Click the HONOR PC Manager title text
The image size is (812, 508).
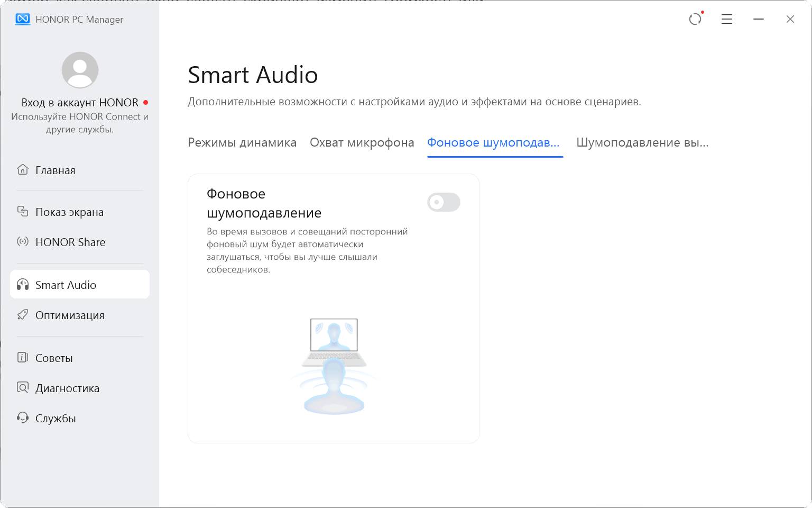tap(79, 20)
